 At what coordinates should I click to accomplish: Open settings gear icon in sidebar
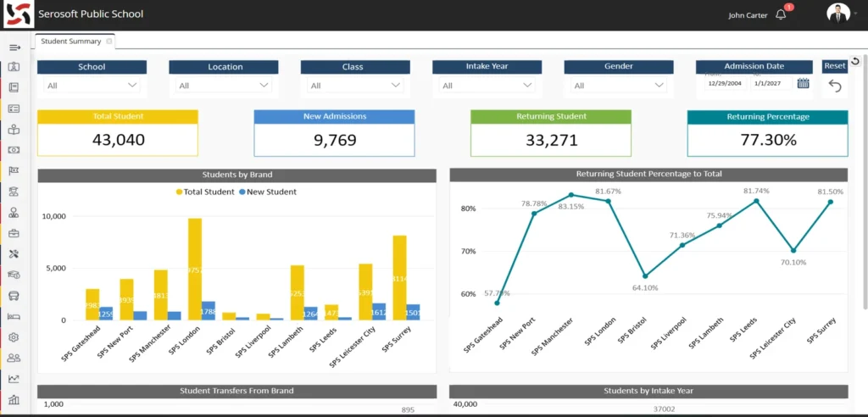[x=14, y=337]
